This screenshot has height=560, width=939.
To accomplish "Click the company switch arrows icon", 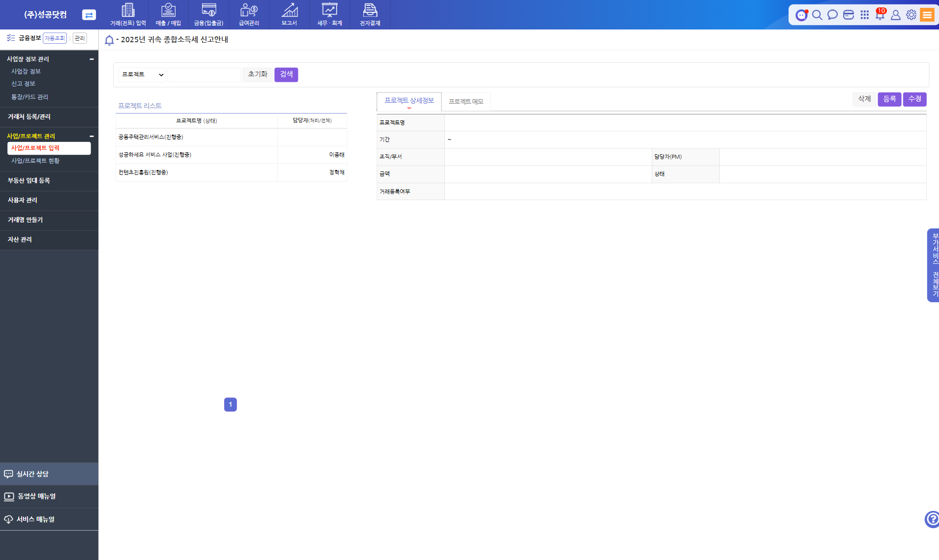I will 88,15.
